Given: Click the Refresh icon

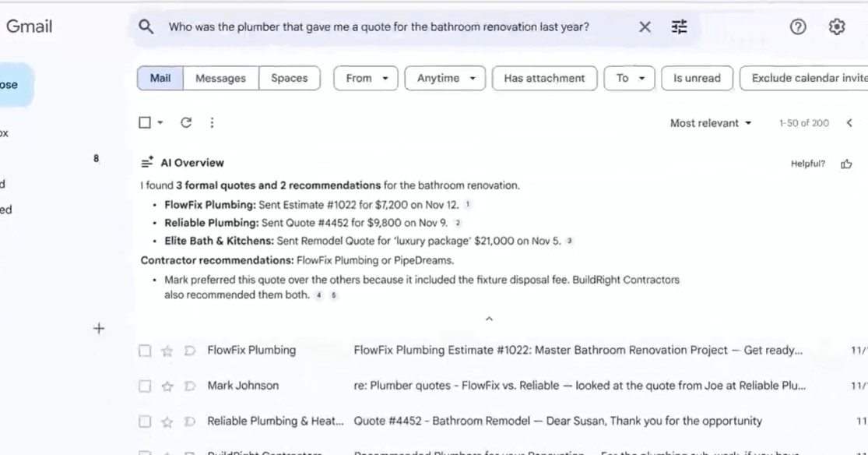Looking at the screenshot, I should [186, 122].
